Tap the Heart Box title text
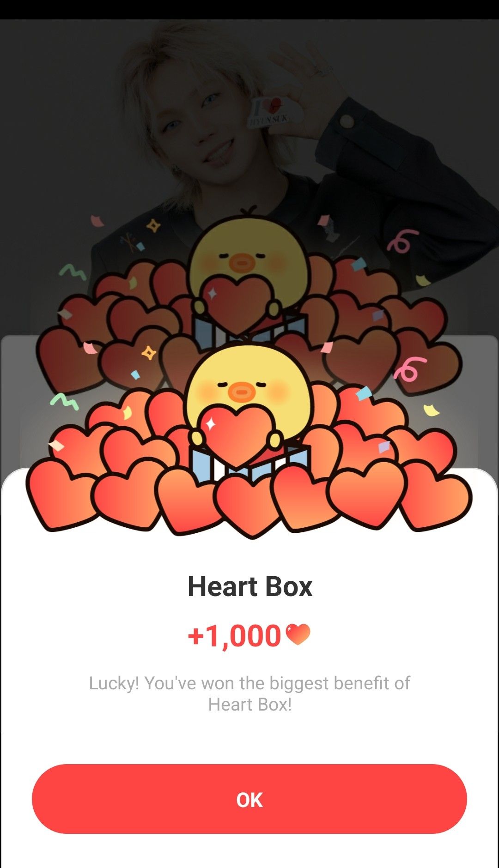The image size is (499, 868). [250, 586]
